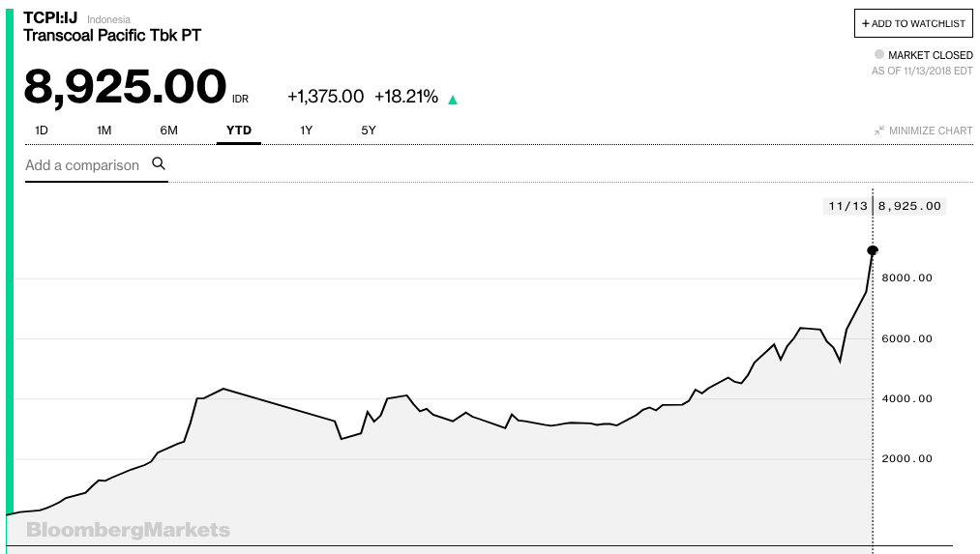Click the minimize chart arrows icon
The image size is (980, 554).
878,131
